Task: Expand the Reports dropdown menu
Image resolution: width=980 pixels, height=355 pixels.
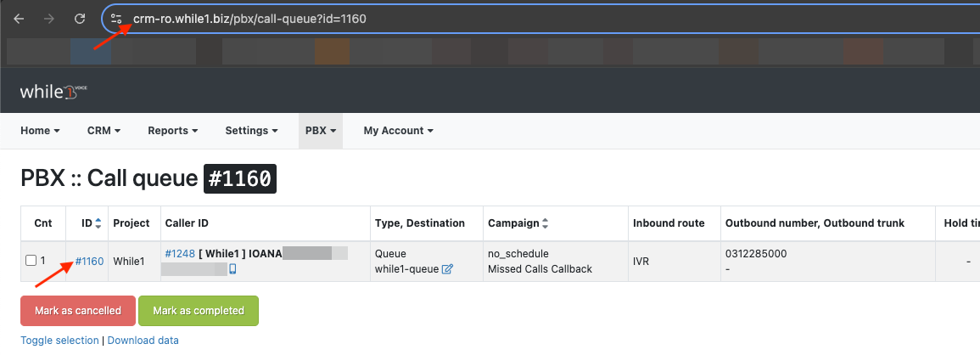Action: coord(172,131)
